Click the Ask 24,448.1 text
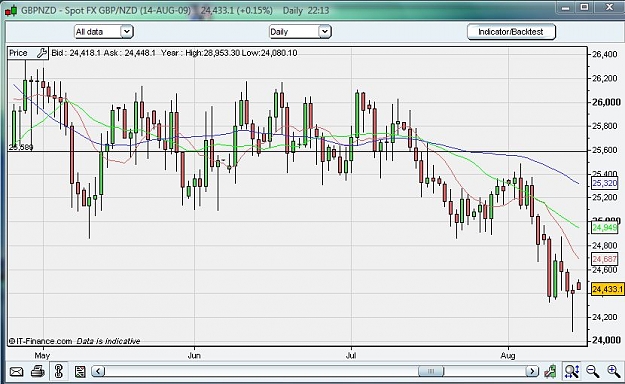 tap(130, 53)
